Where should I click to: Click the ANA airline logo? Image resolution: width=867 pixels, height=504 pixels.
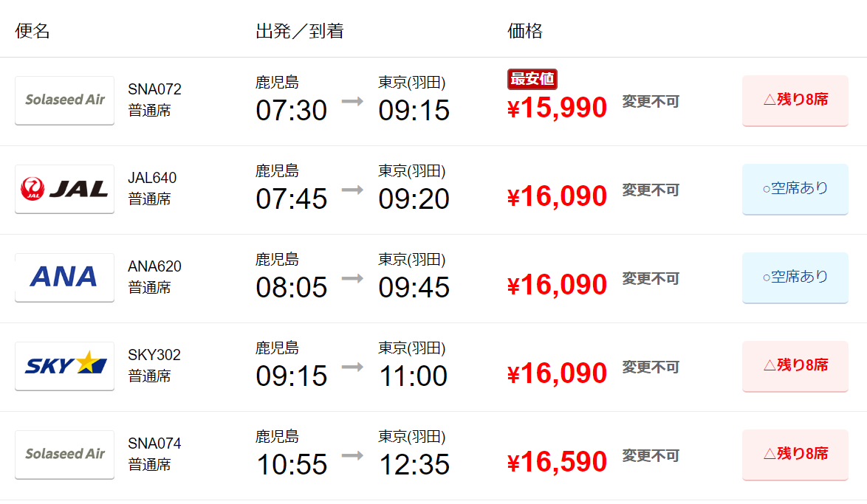[x=65, y=277]
